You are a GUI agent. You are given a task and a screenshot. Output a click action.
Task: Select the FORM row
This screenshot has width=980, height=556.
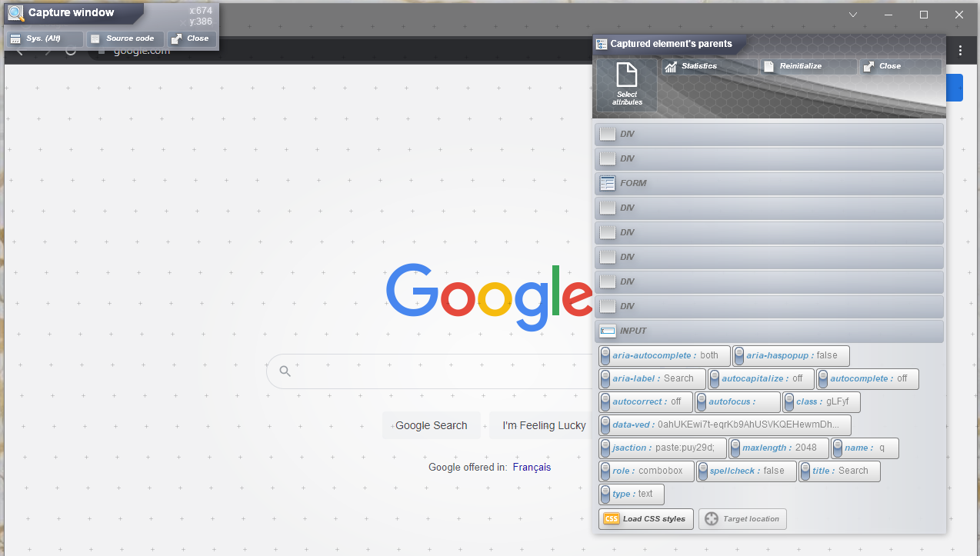click(769, 183)
